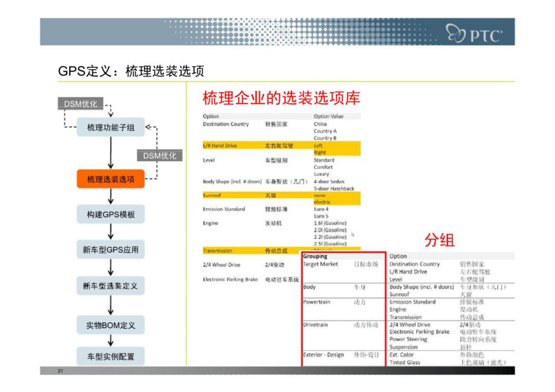
Task: Click the Power Steering option entry
Action: [408, 339]
